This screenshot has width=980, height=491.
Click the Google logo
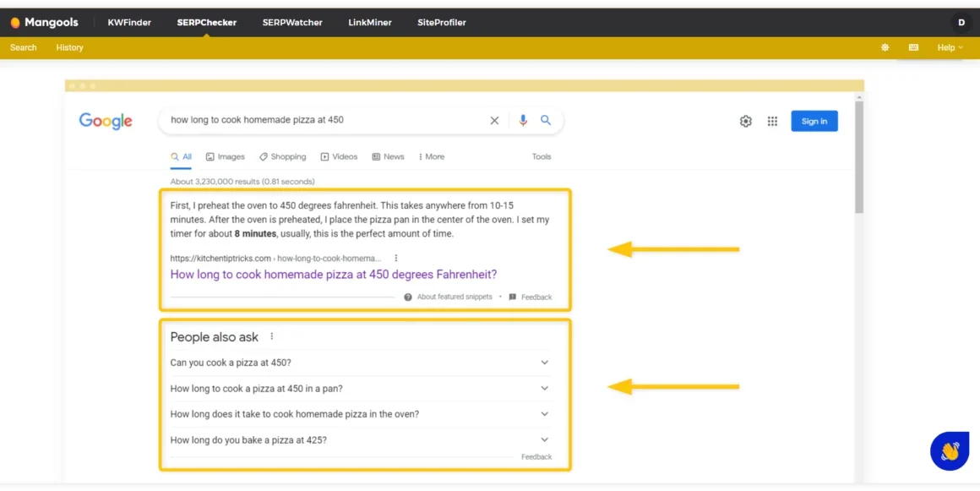pos(106,121)
